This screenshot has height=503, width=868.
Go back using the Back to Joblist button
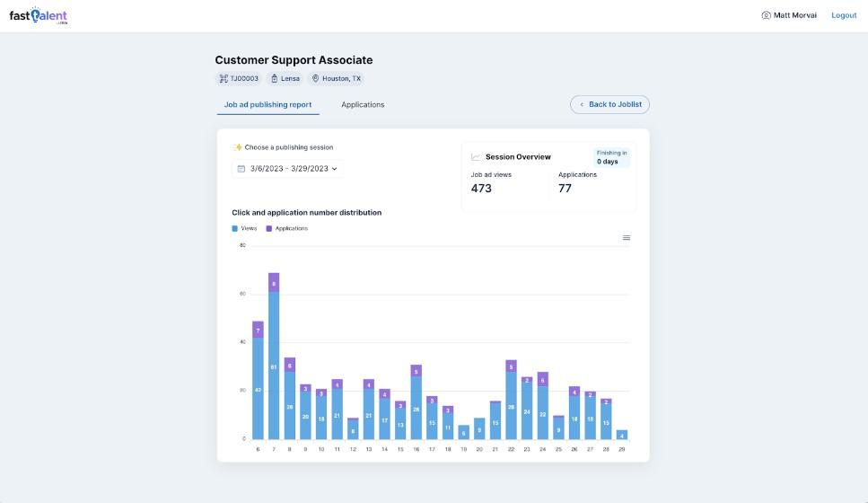[609, 105]
